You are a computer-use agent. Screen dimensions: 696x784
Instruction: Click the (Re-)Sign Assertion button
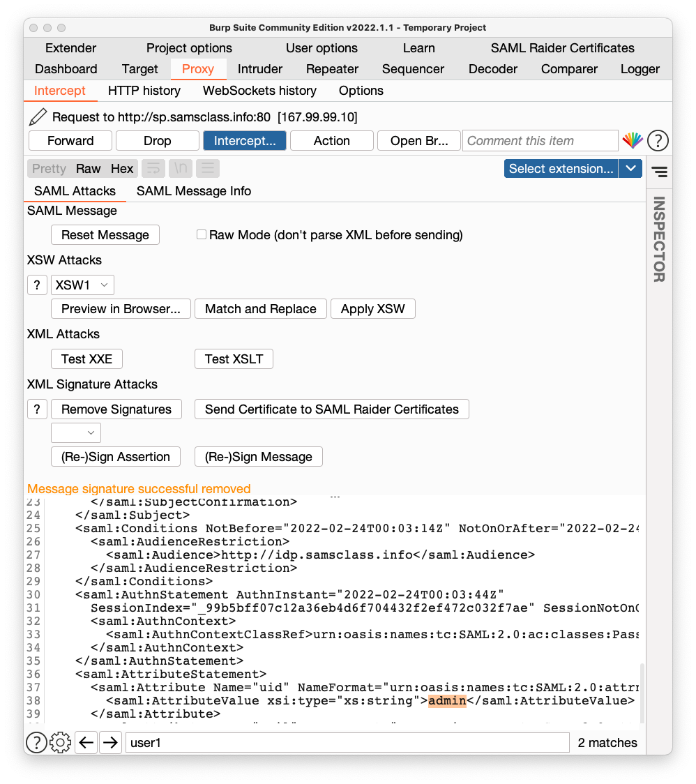coord(116,456)
